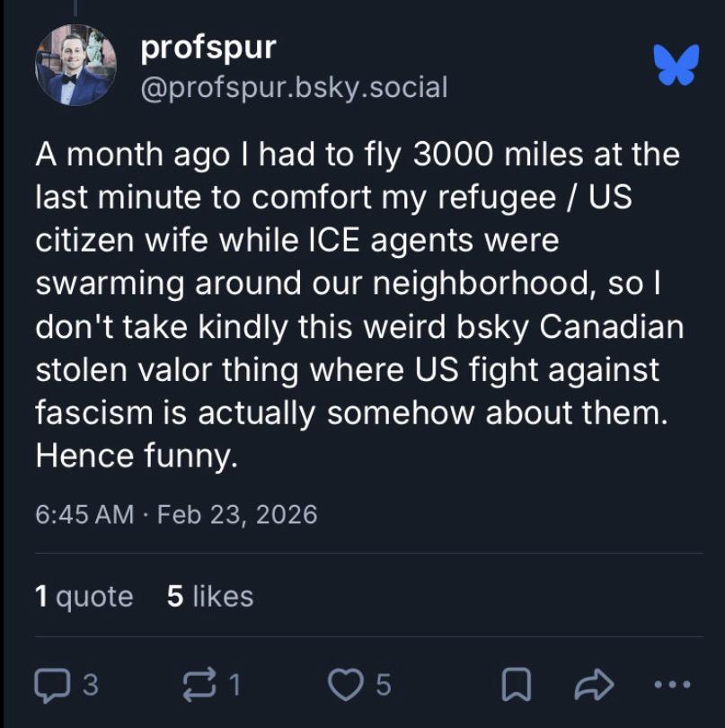Open profspur's profile avatar picture
725x728 pixels.
(75, 67)
